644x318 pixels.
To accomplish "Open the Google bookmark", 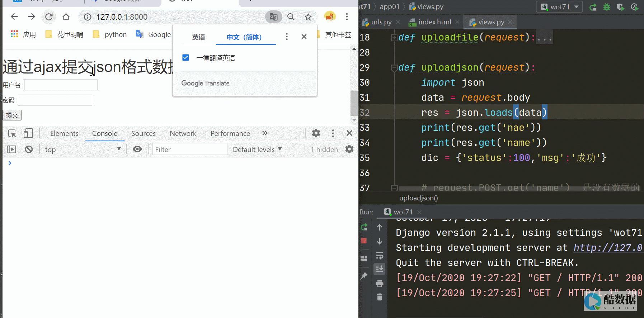I will (153, 34).
